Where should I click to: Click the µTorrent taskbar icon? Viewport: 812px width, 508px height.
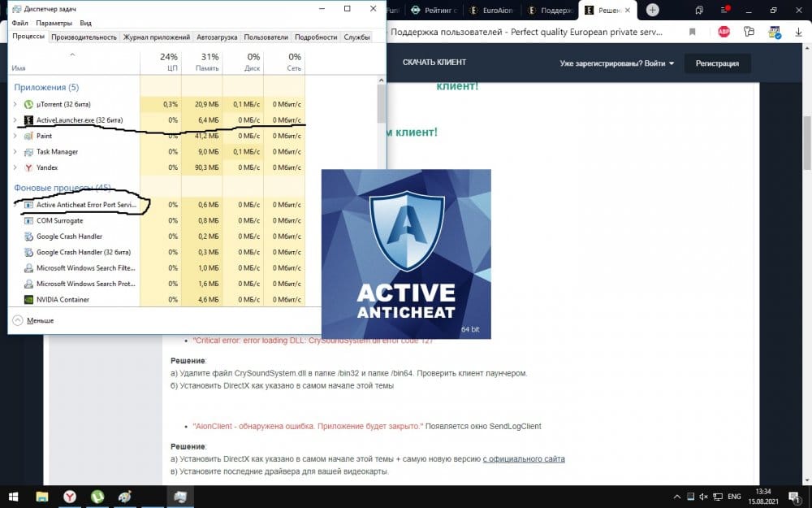97,496
